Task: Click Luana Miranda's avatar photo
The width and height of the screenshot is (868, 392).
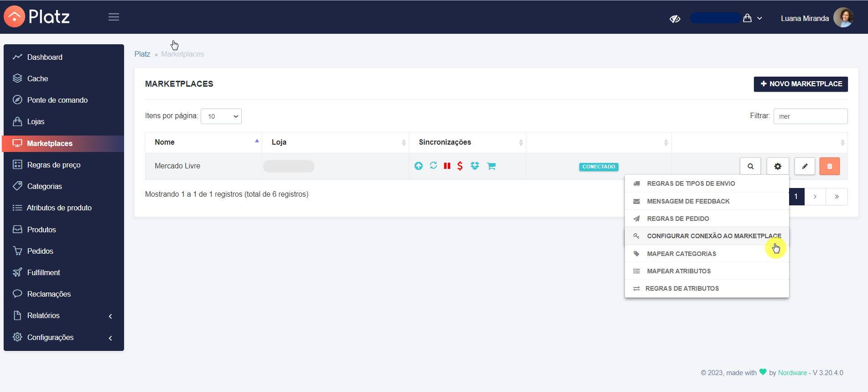Action: (x=843, y=18)
